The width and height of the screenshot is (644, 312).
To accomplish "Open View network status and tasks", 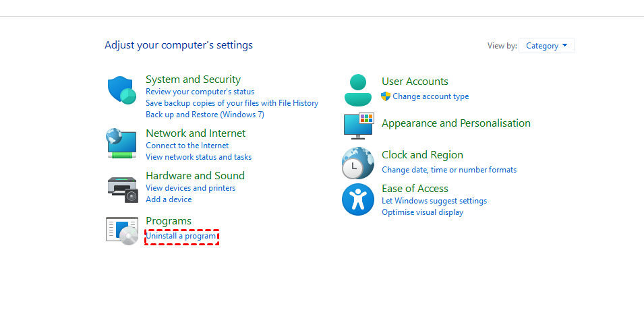I will click(x=198, y=157).
